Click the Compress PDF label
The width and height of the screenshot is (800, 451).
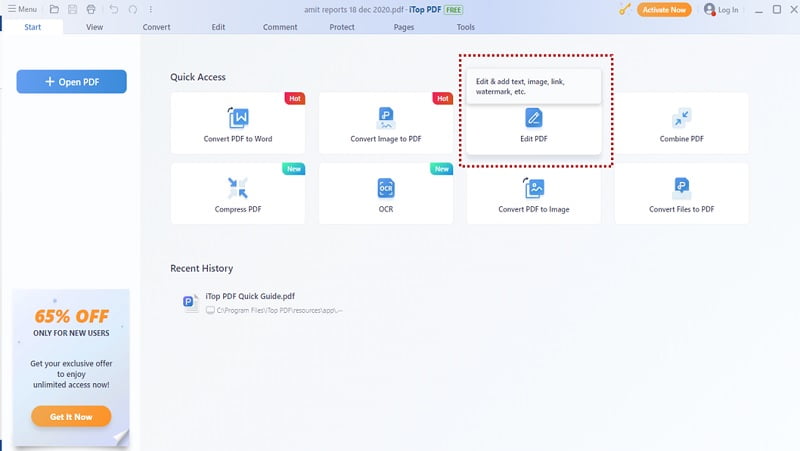[x=238, y=209]
